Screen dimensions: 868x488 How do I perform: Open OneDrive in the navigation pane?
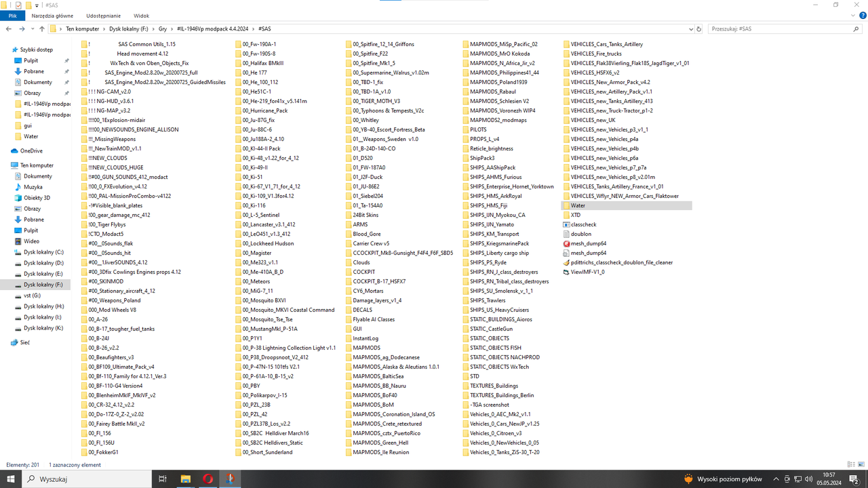(26, 151)
